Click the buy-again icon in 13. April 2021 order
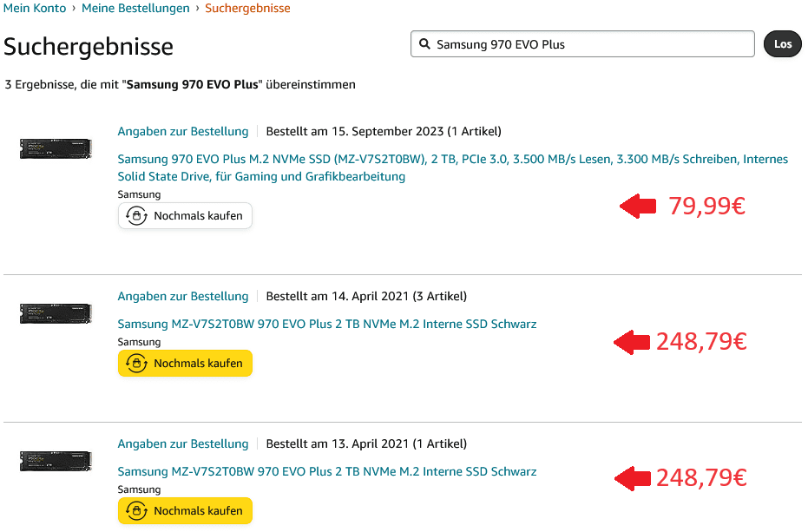The width and height of the screenshot is (808, 532). (x=136, y=510)
